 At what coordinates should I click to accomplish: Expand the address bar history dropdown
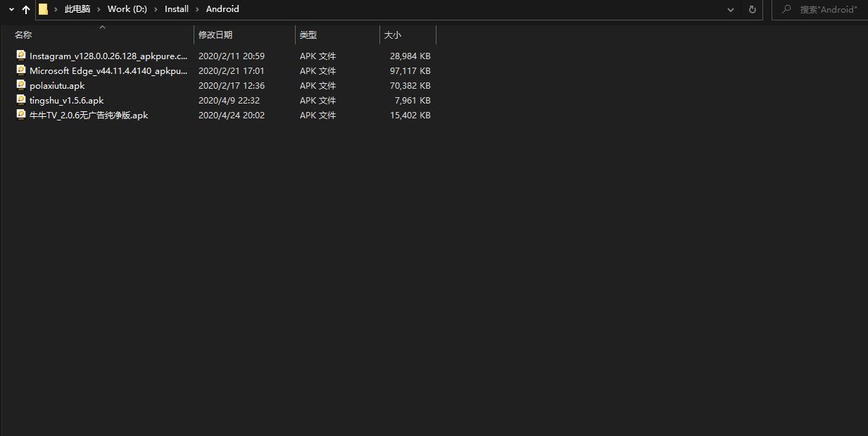[x=731, y=10]
